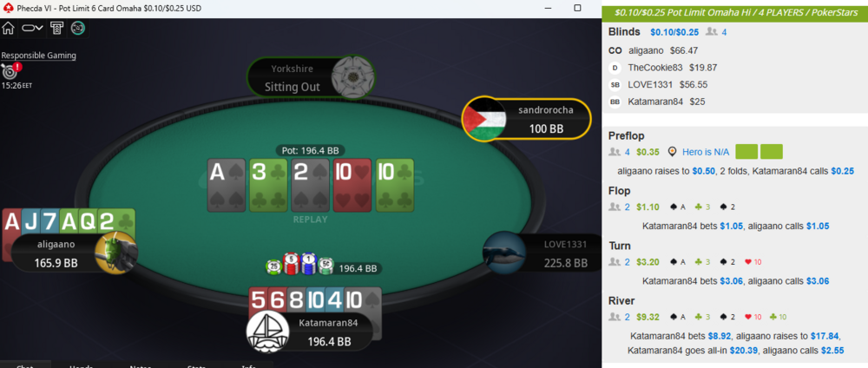The width and height of the screenshot is (868, 368).
Task: Click the target challenge icon with alert
Action: [x=11, y=70]
